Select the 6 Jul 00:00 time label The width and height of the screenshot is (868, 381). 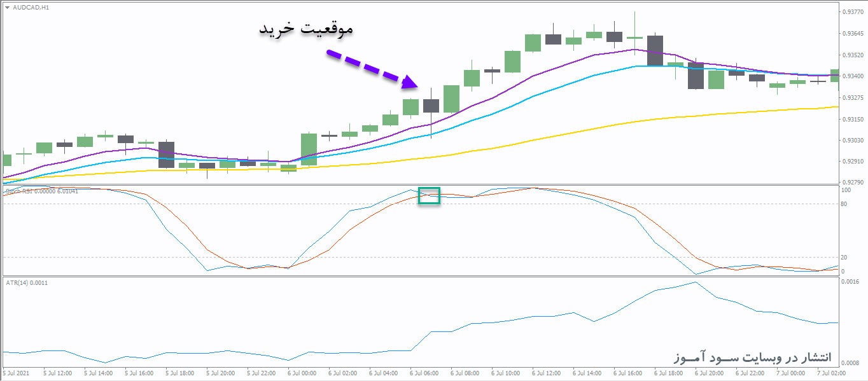pyautogui.click(x=302, y=373)
